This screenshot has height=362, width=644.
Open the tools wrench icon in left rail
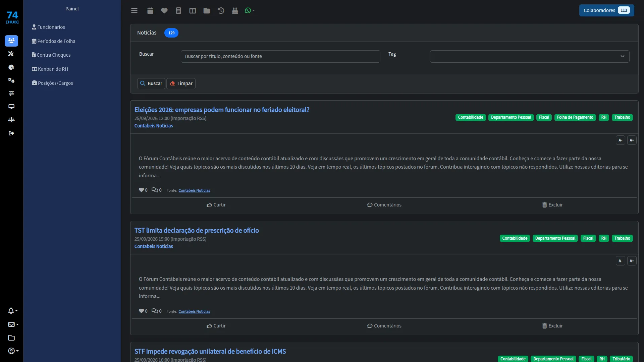11,54
